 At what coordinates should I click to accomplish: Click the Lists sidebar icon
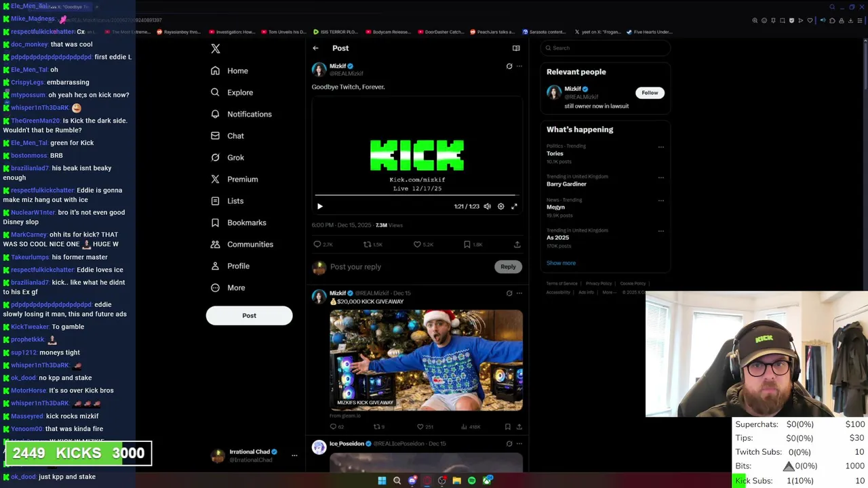point(215,201)
